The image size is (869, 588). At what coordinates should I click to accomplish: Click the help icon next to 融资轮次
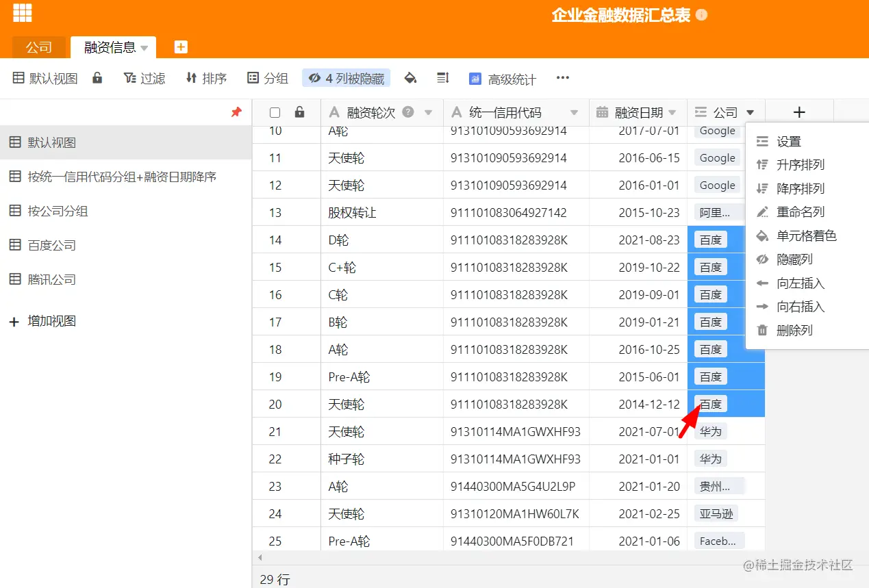point(408,112)
